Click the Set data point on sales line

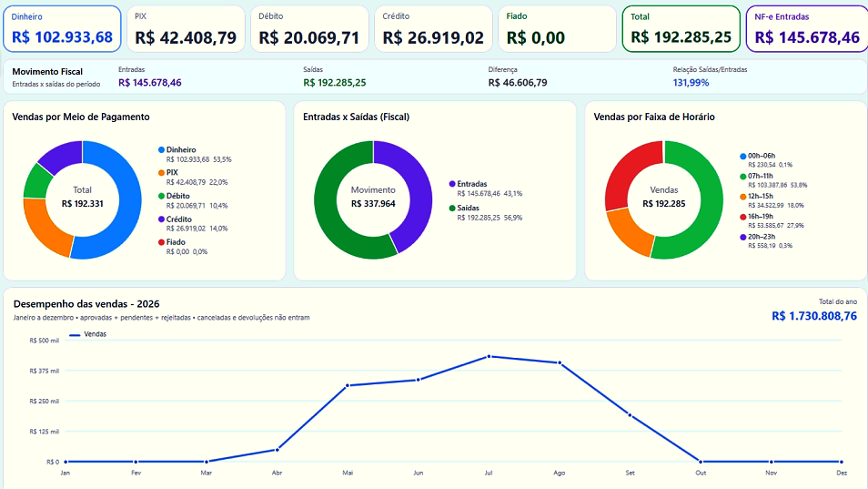pos(630,415)
